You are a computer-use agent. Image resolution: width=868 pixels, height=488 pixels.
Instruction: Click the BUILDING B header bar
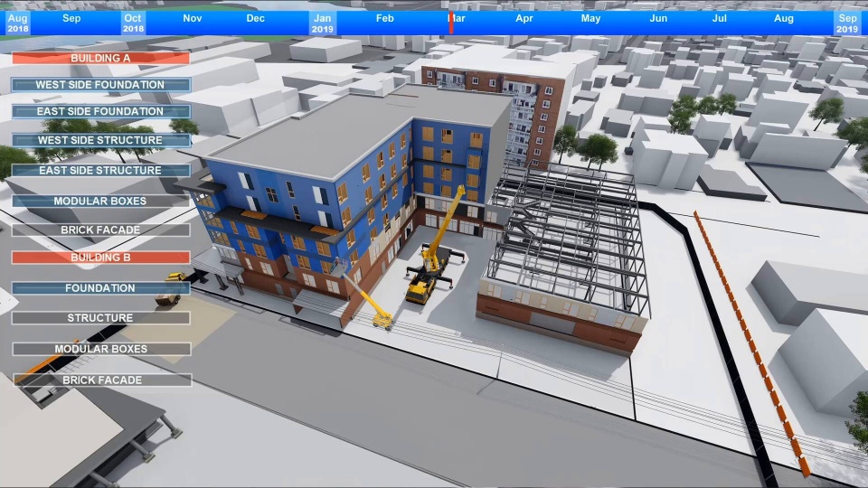point(100,258)
